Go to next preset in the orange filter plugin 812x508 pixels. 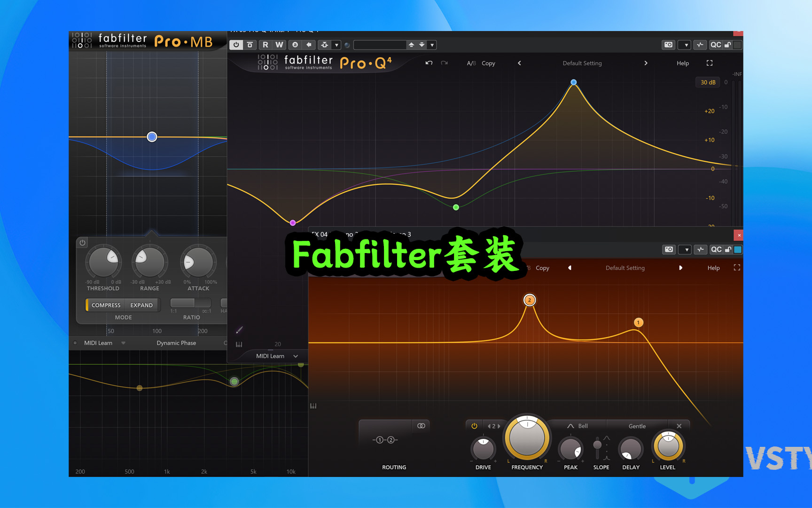pos(680,268)
